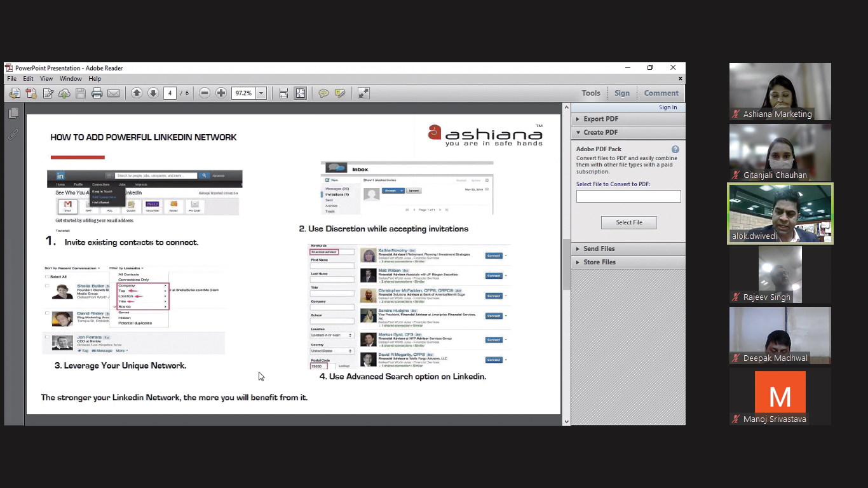This screenshot has height=488, width=868.
Task: Click Deepak Madhwal's muted microphone icon
Action: 736,358
